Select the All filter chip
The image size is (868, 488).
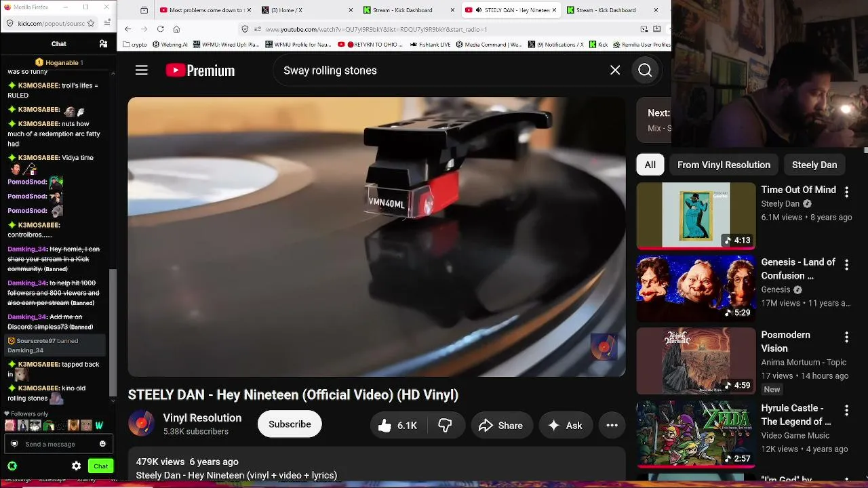[x=650, y=165]
